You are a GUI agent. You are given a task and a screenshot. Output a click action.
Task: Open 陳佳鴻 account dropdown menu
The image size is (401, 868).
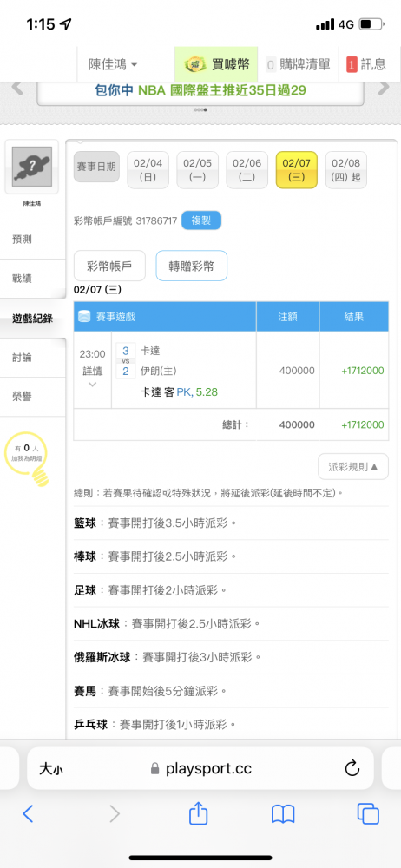coord(113,65)
